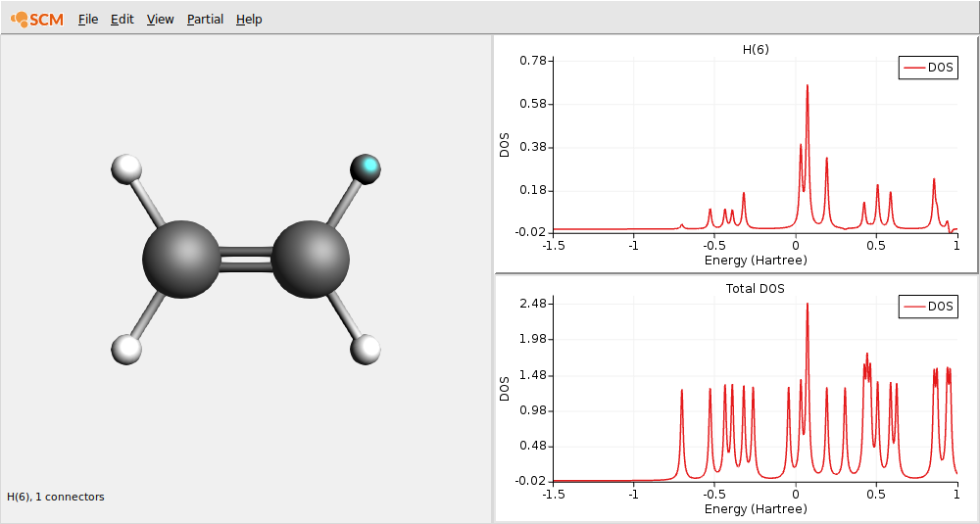980x524 pixels.
Task: Open the Help menu
Action: [249, 19]
